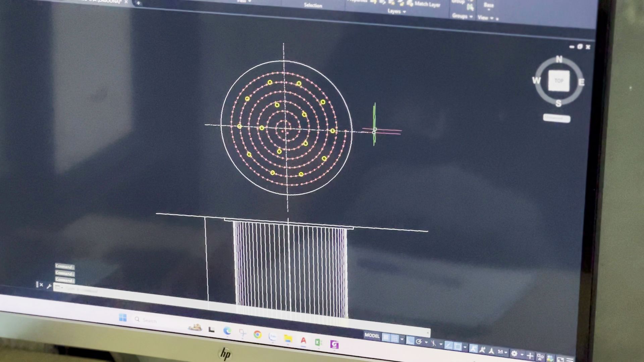
Task: Click the customization hamburger icon
Action: tap(570, 360)
